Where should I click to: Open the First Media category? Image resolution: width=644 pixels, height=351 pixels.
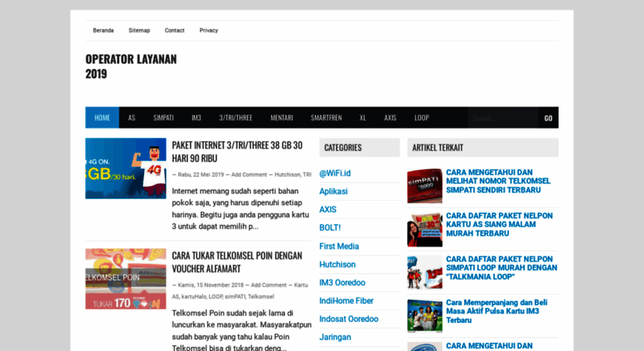339,246
